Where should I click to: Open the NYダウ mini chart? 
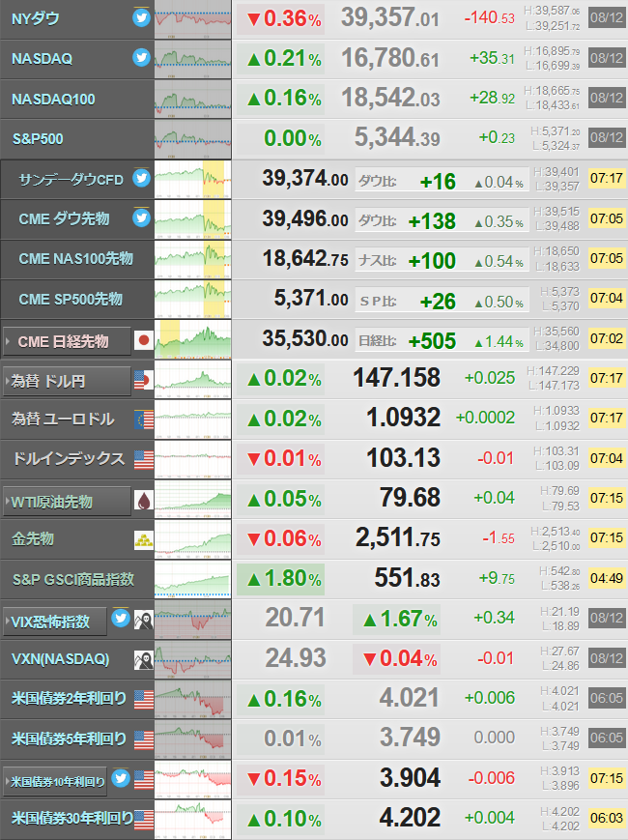point(192,19)
